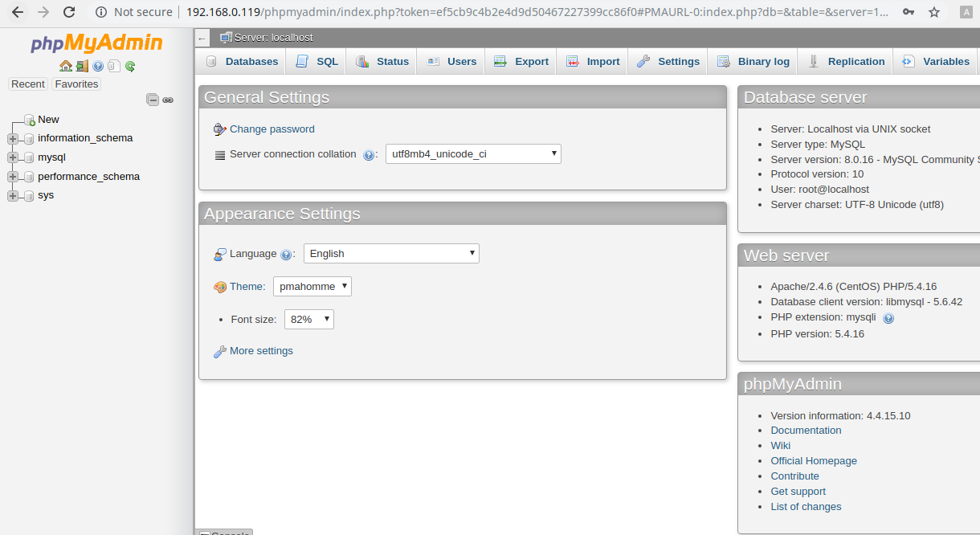This screenshot has height=535, width=980.
Task: Open the performance_schema database name
Action: 88,177
